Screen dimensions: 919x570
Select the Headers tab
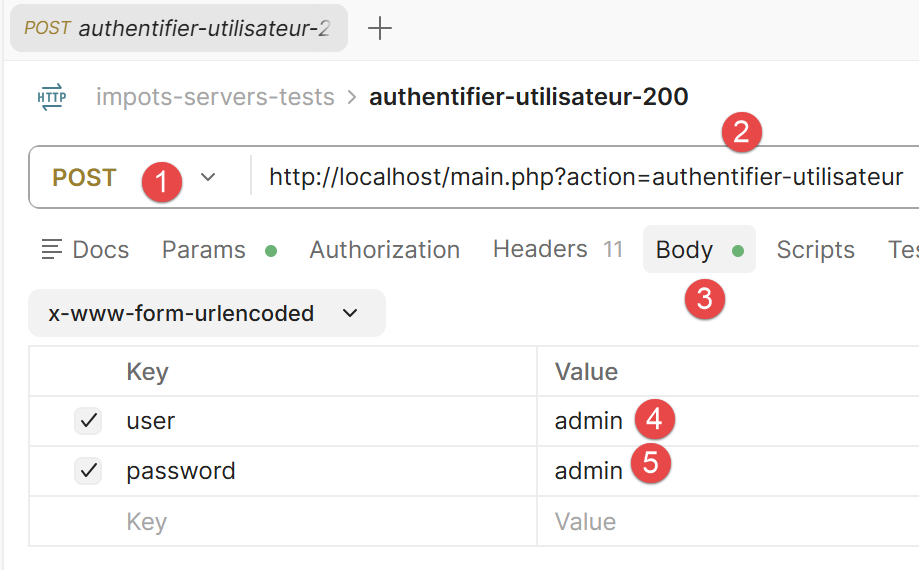(x=557, y=250)
